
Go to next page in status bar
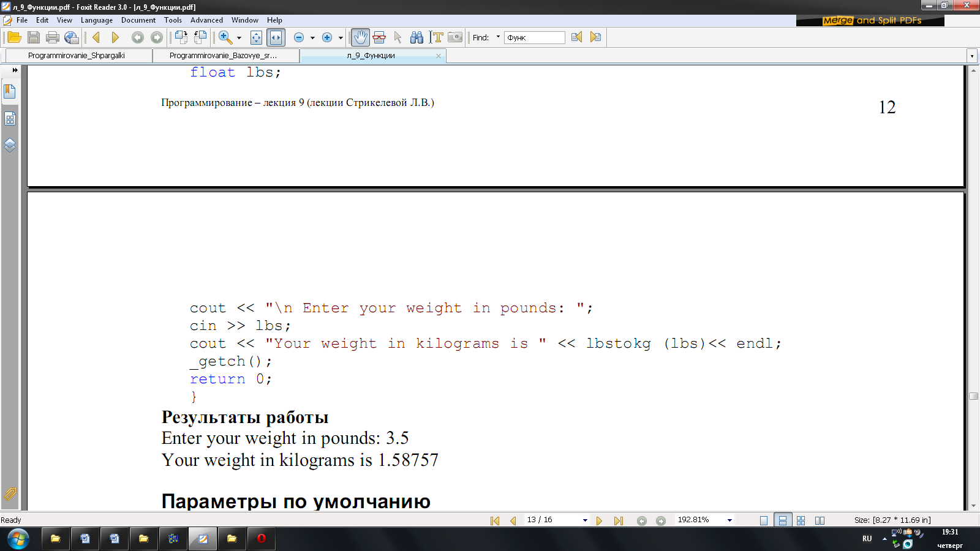click(599, 520)
